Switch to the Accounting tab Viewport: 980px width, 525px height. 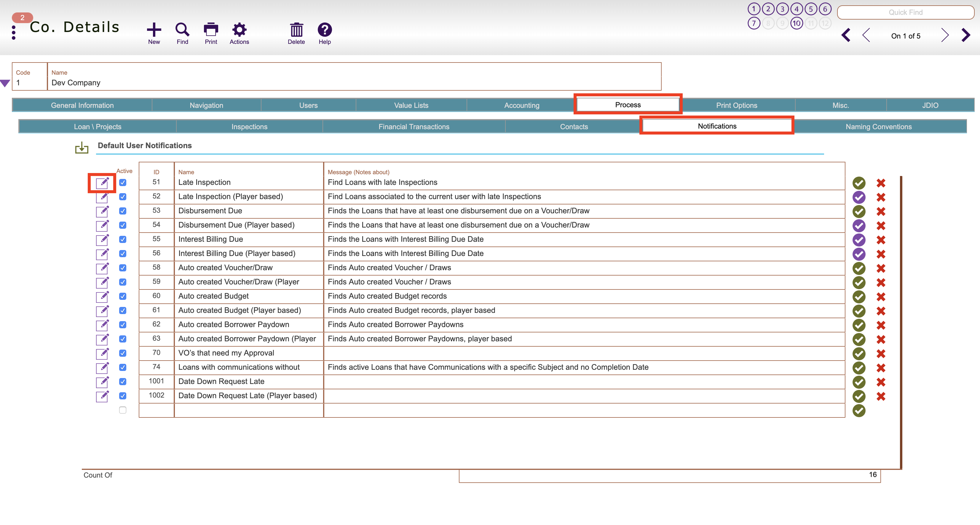pyautogui.click(x=522, y=105)
